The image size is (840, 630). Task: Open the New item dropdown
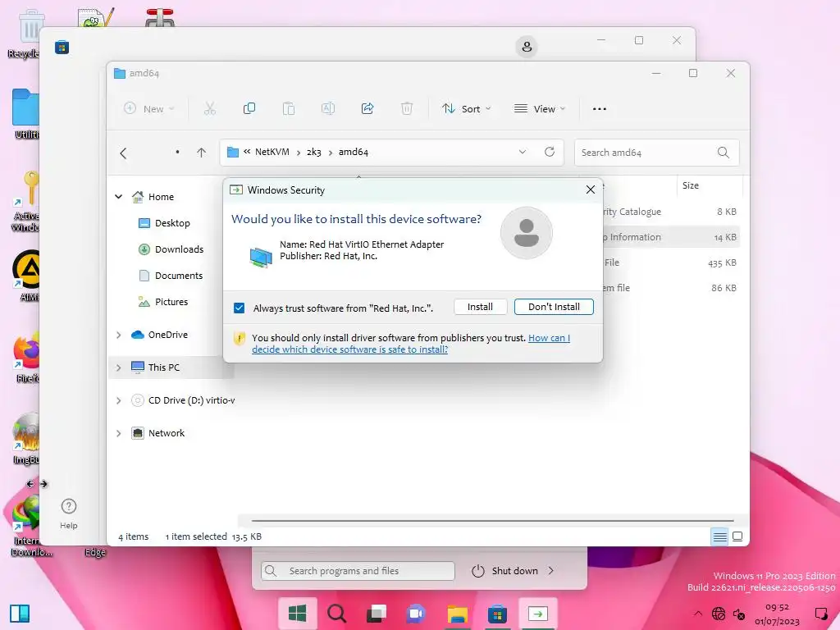(x=149, y=109)
